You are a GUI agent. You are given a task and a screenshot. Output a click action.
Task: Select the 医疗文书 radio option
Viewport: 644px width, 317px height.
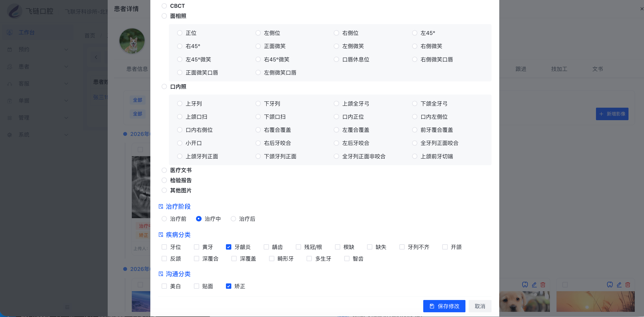pos(164,170)
